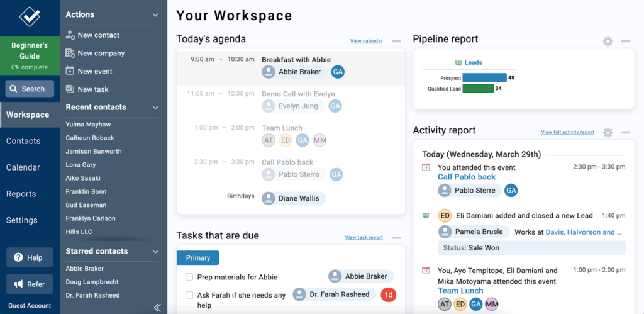
Task: Click the Search button
Action: pos(30,89)
